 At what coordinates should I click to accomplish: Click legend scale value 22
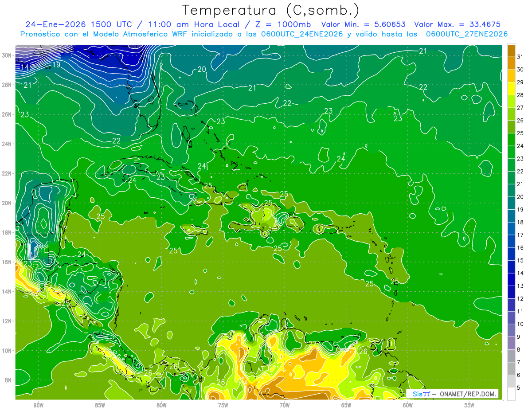[x=520, y=172]
